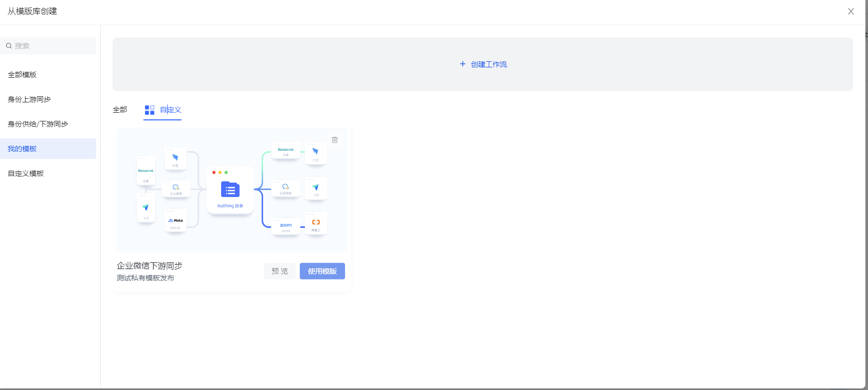Click the 企业微信下游同步 template title
Viewport: 868px width, 390px height.
(x=150, y=265)
